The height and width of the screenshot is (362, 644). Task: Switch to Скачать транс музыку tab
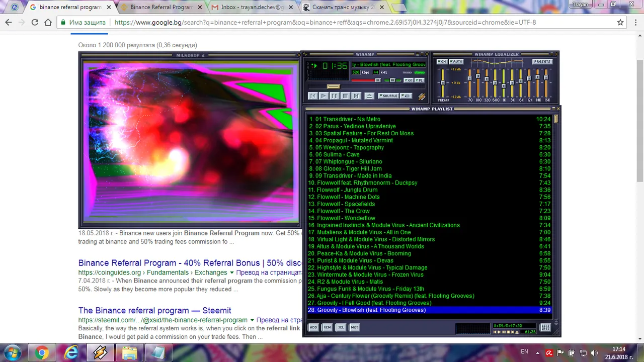coord(343,8)
